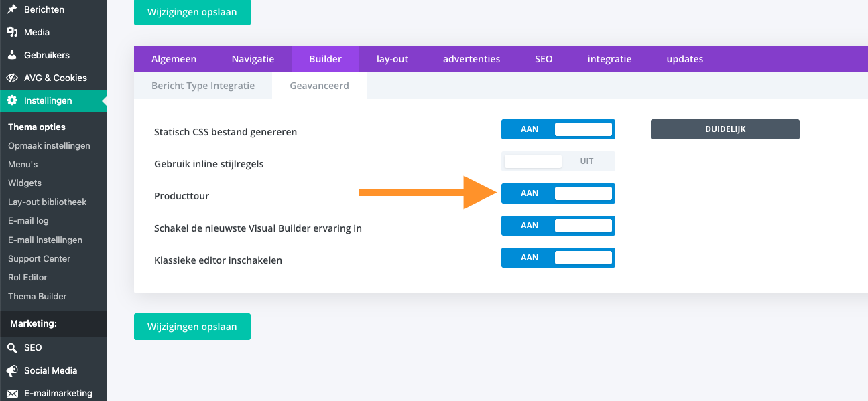
Task: Switch to the integratie tab
Action: pos(609,59)
